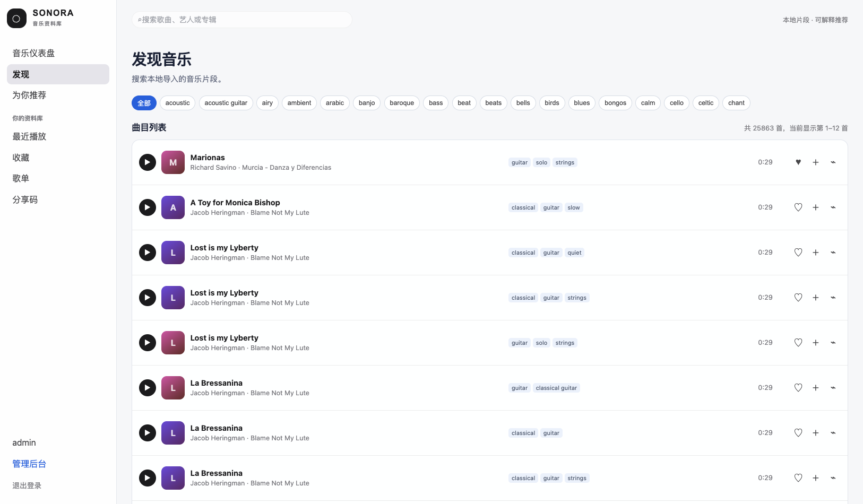Filter tracks by the baroque tag
The width and height of the screenshot is (863, 504).
pos(402,103)
